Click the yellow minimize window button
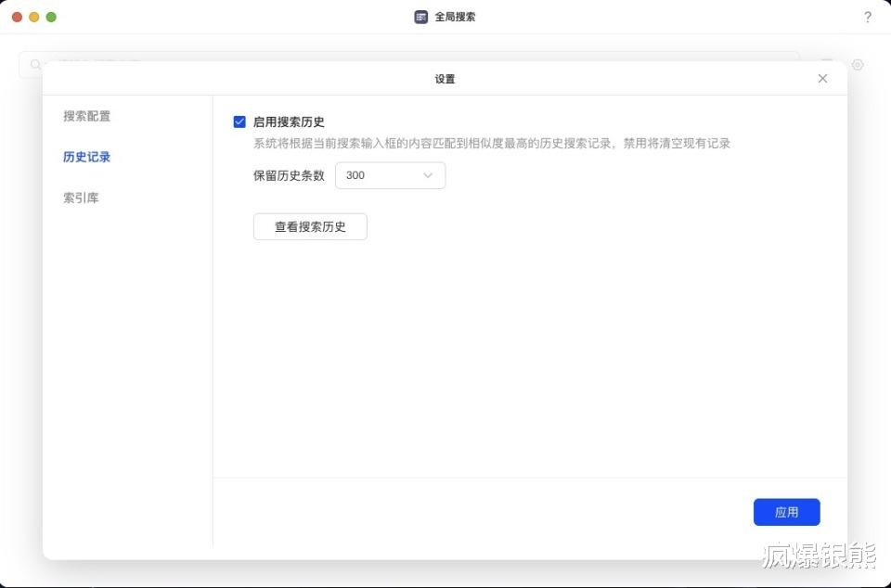This screenshot has height=588, width=891. click(x=34, y=17)
